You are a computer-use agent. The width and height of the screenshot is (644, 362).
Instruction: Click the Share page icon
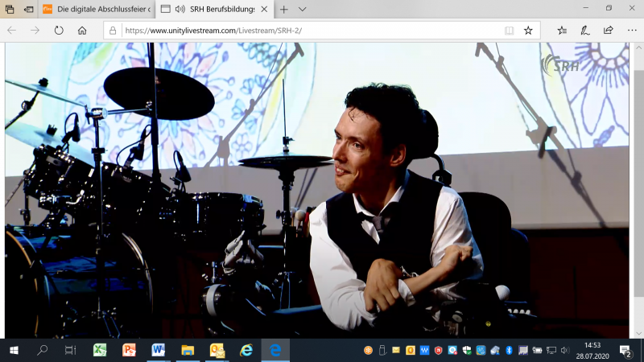pos(608,30)
